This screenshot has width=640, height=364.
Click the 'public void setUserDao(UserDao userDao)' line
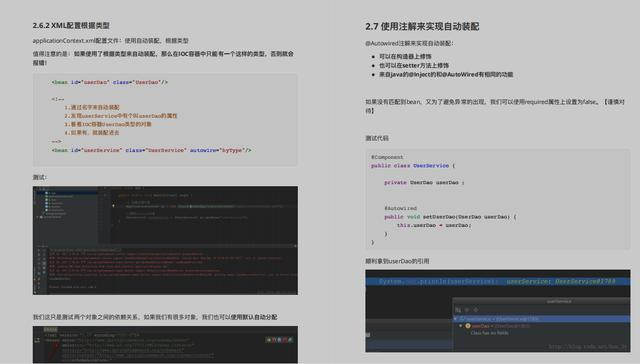450,217
